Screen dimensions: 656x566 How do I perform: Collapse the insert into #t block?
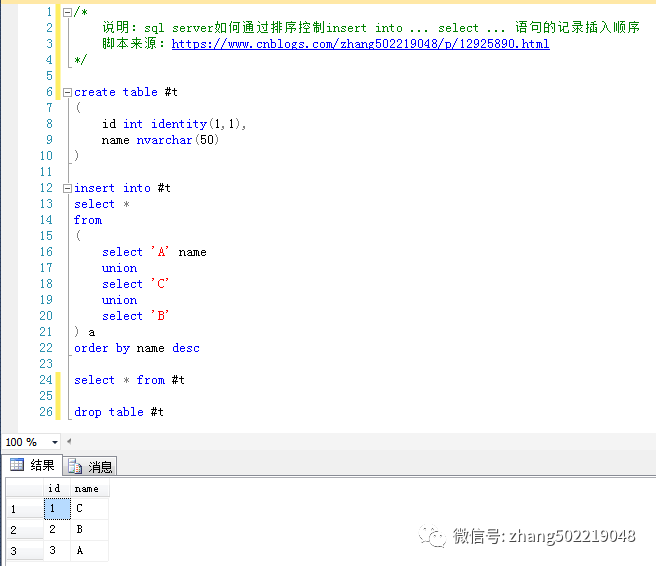tap(67, 189)
